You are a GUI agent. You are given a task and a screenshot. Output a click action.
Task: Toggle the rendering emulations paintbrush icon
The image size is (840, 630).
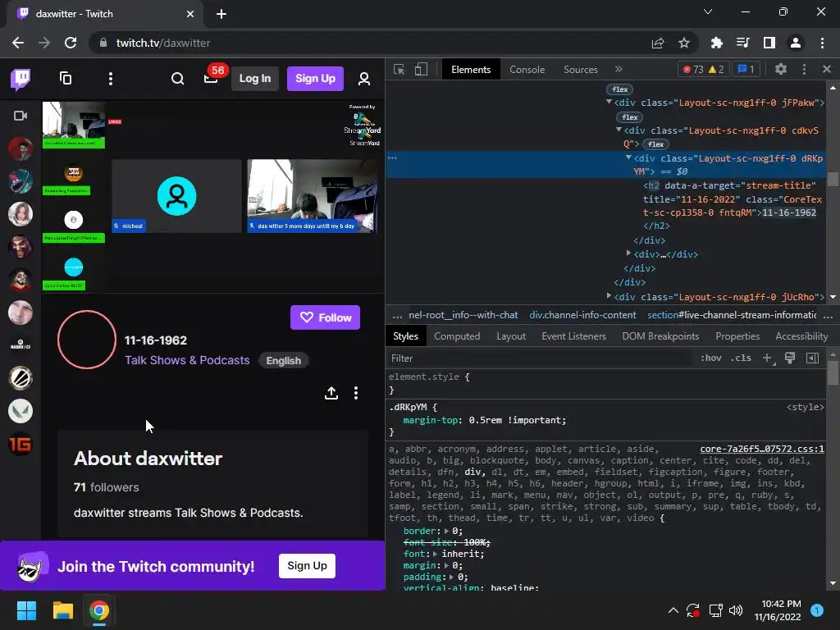790,358
